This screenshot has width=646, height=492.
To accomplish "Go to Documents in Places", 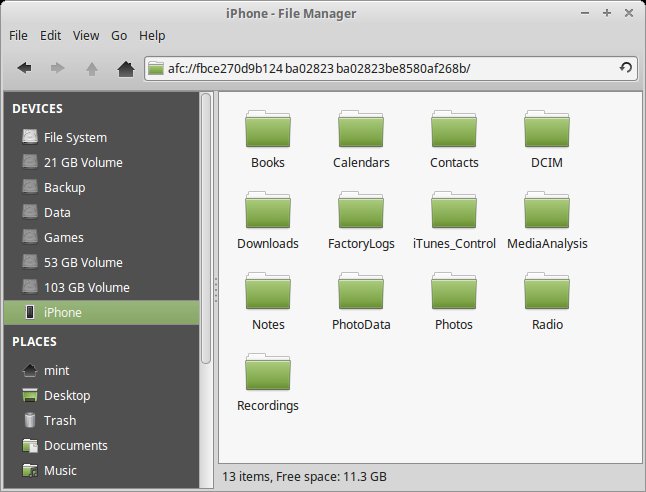I will click(x=75, y=445).
